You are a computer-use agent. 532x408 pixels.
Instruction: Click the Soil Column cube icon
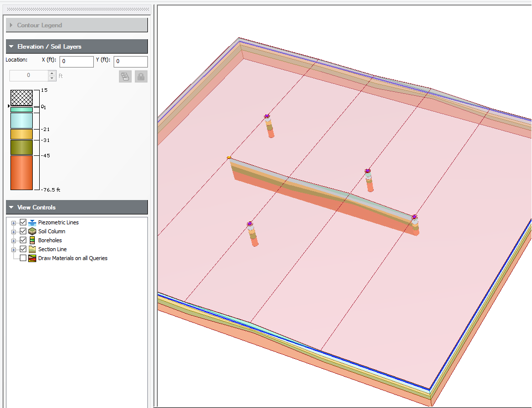pos(31,231)
